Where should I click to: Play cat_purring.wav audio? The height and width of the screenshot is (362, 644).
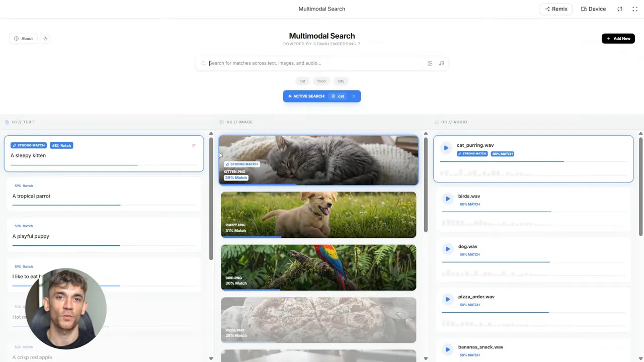coord(446,148)
